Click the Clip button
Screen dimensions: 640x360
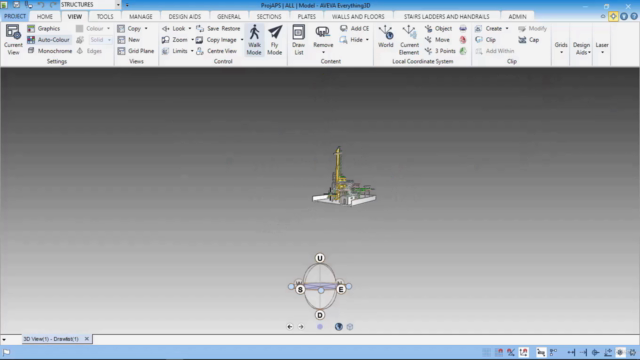coord(485,40)
